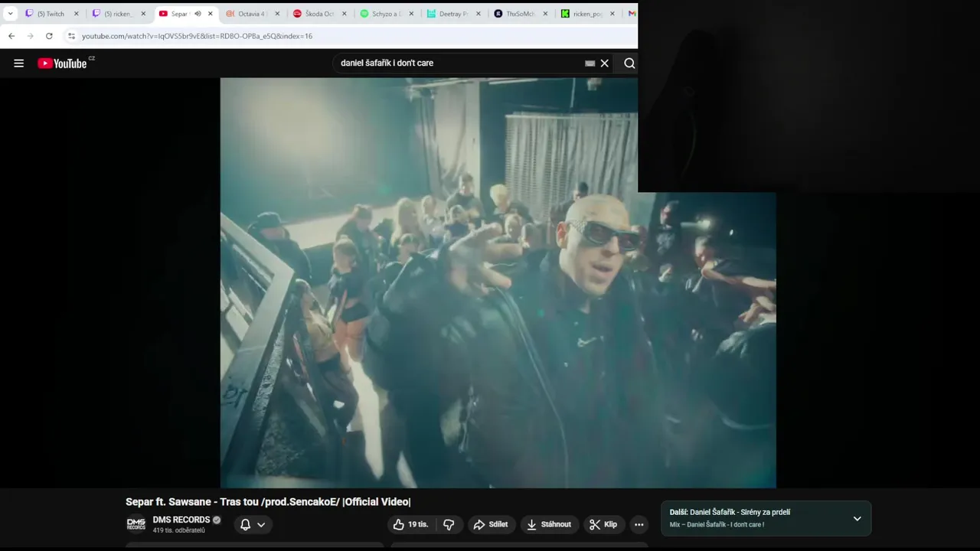
Task: Switch to the Gmail tab
Action: coord(632,14)
